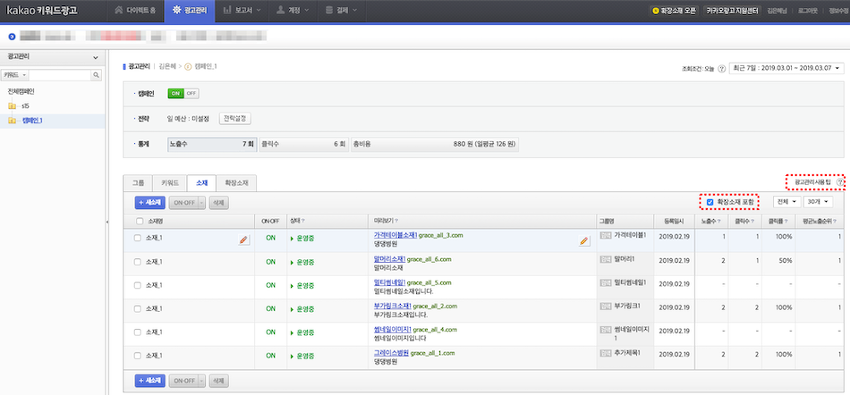Screen dimensions: 850x395
Task: Select the 노출수 statistics box
Action: click(x=212, y=145)
